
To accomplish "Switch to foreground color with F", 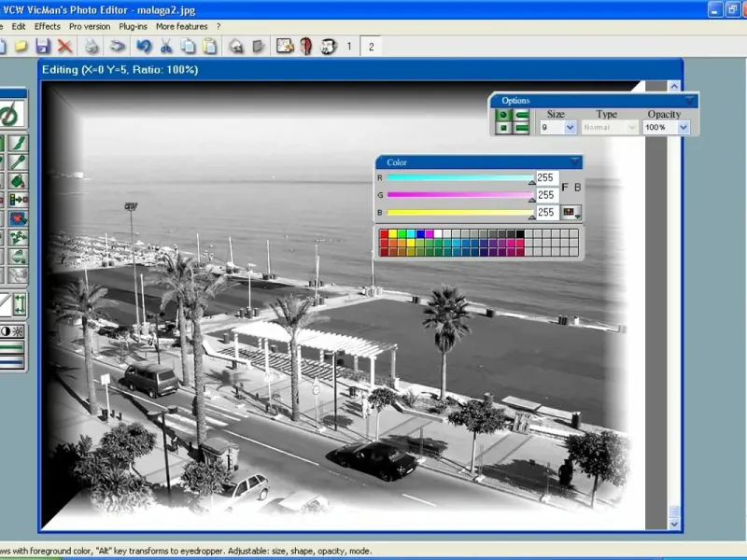I will tap(565, 188).
